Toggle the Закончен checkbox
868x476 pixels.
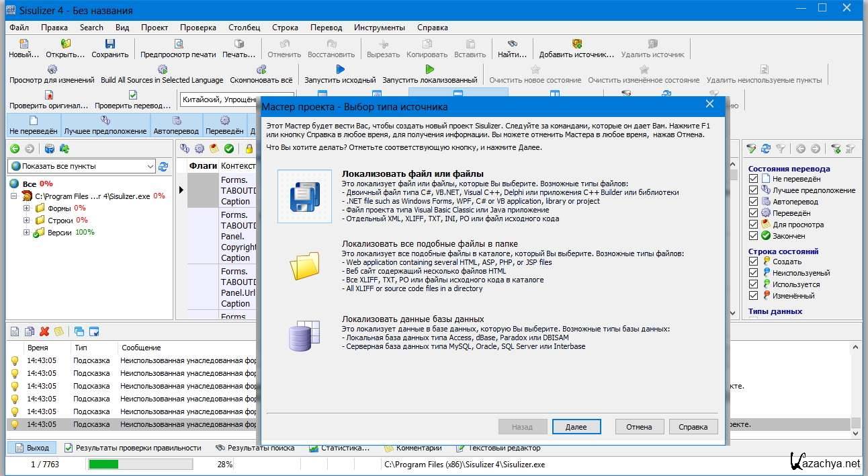point(753,236)
